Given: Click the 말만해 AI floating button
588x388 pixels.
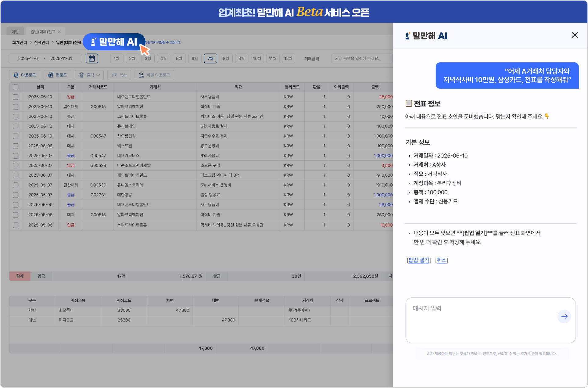Looking at the screenshot, I should click(x=114, y=42).
